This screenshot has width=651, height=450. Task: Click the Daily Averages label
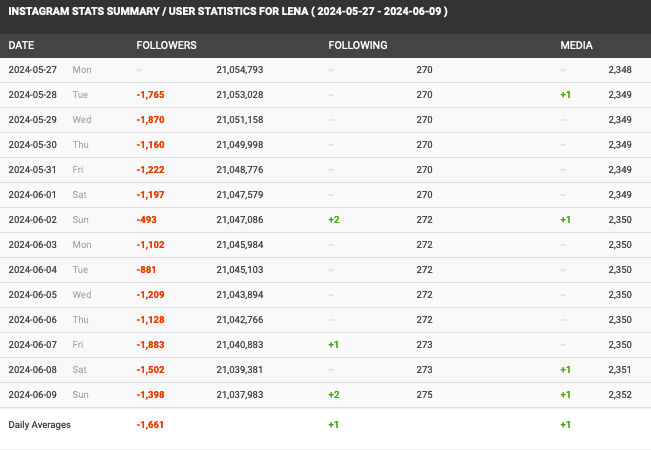(x=39, y=425)
